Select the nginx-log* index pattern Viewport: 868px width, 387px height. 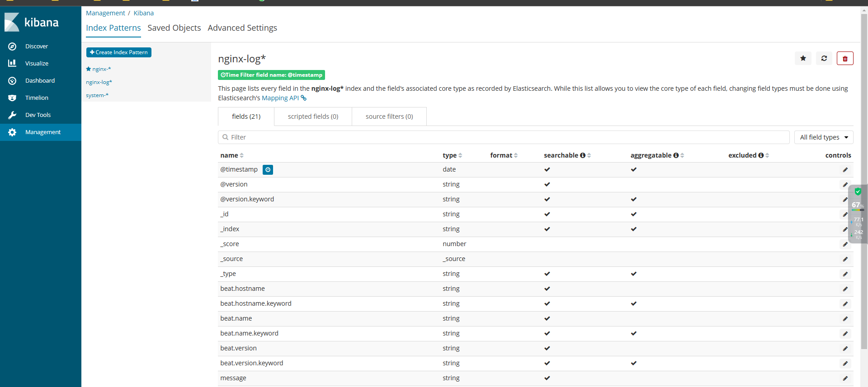click(99, 82)
